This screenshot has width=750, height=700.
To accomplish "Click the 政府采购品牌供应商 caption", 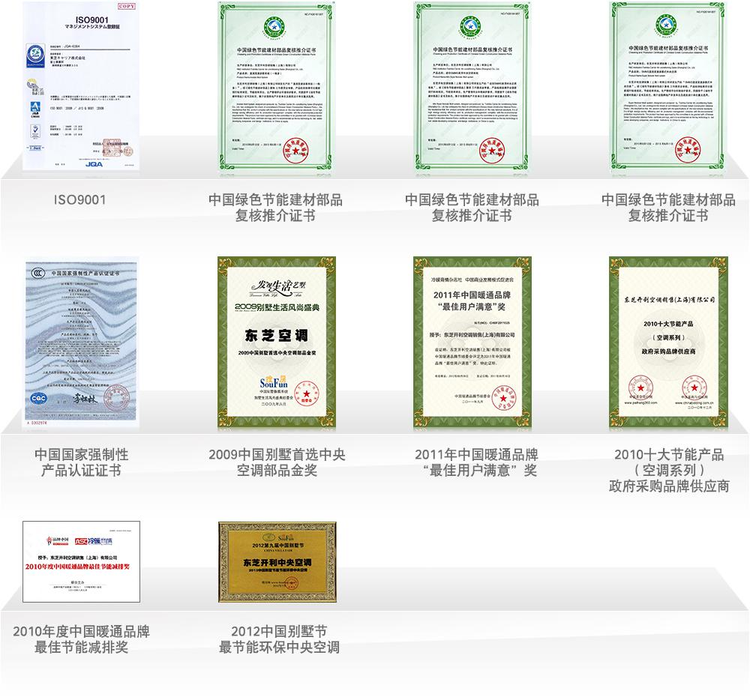I will (669, 486).
